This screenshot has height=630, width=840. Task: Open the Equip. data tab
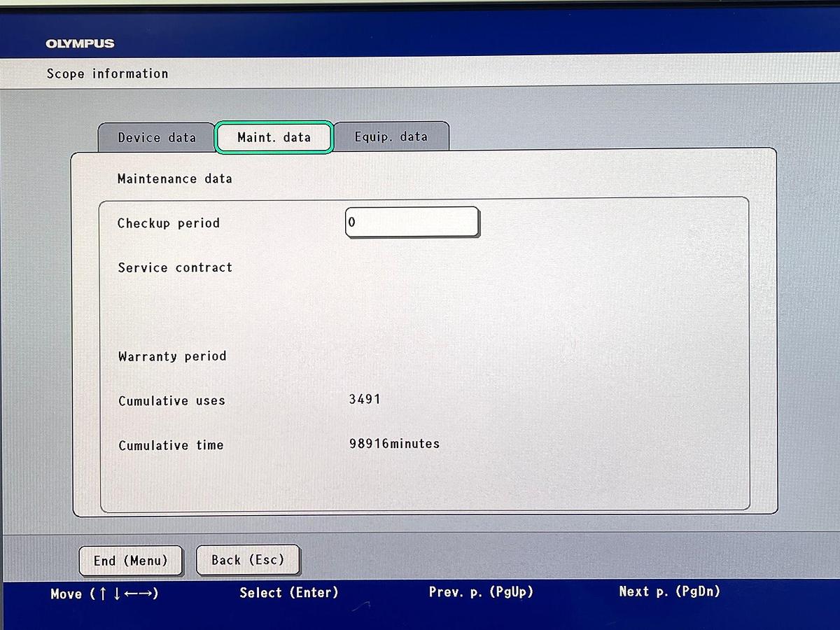391,136
